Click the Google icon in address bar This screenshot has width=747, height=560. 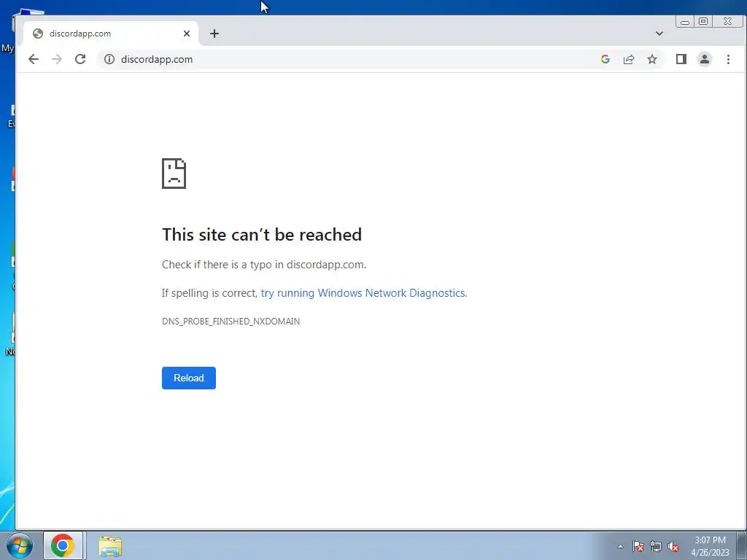click(605, 59)
